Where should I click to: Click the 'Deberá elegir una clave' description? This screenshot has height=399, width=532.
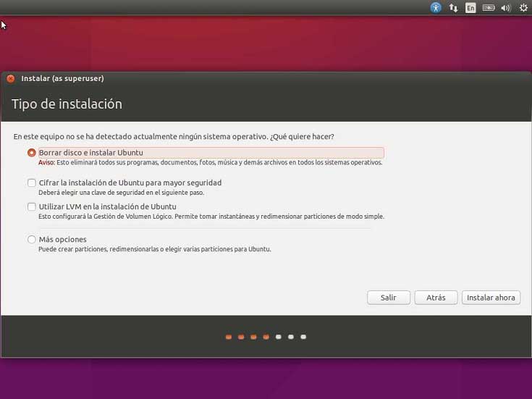(121, 193)
